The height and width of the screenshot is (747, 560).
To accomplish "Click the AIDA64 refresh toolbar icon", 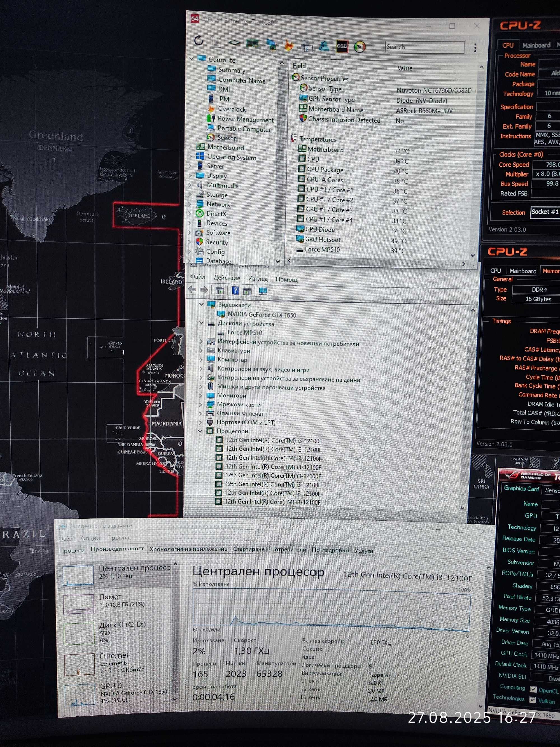I will click(x=199, y=41).
